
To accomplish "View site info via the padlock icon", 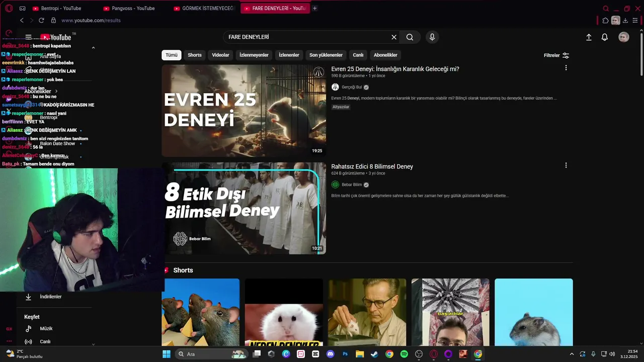I will [53, 20].
